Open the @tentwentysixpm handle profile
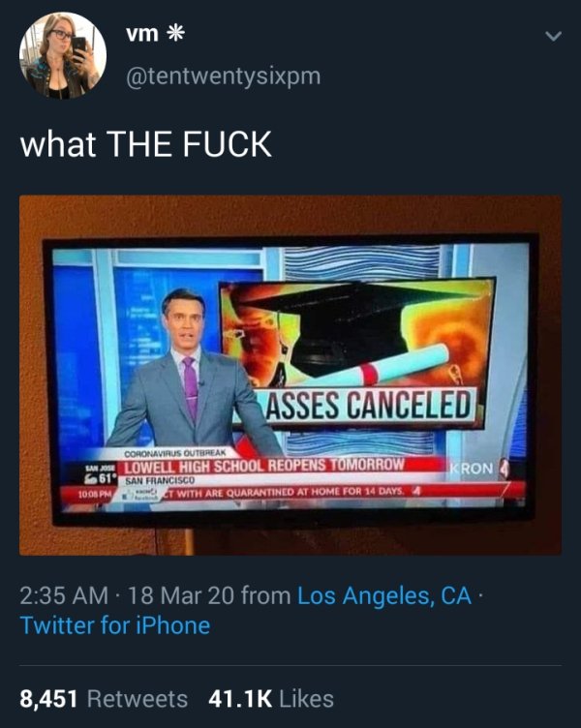The image size is (581, 728). pos(223,76)
